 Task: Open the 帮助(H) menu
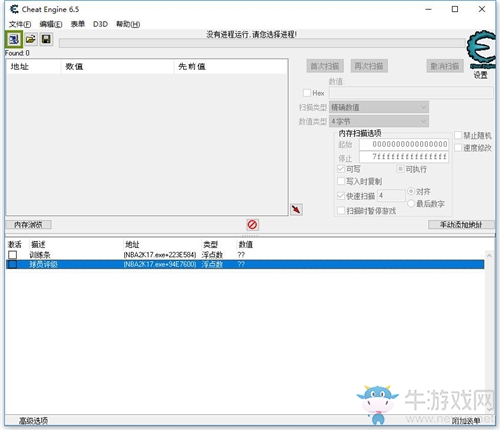pyautogui.click(x=128, y=24)
